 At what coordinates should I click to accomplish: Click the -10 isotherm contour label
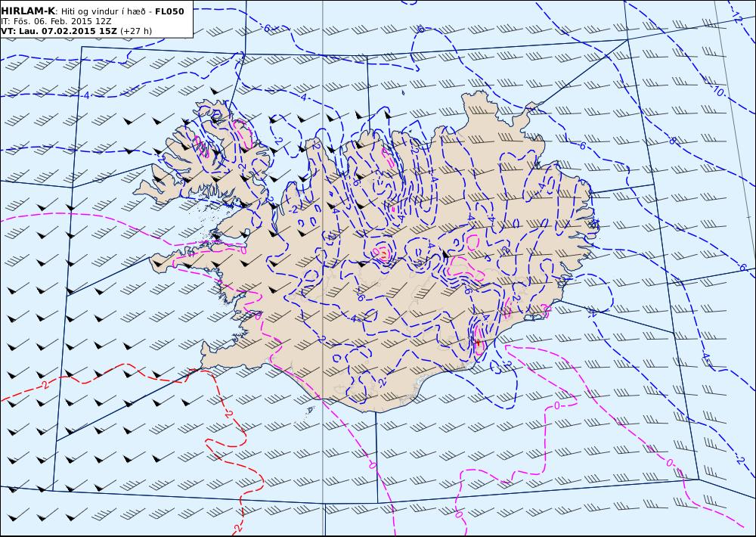[x=718, y=90]
